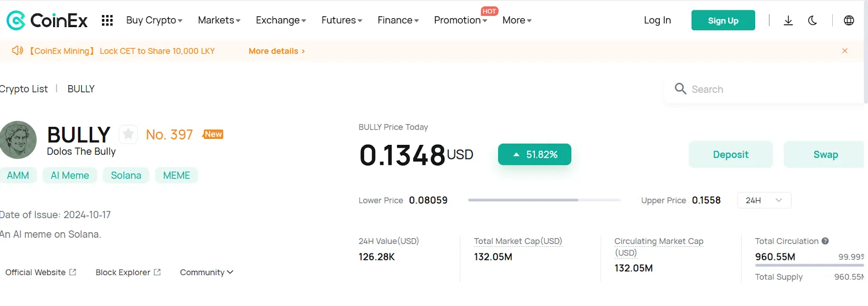Viewport: 868px width, 306px height.
Task: Open the apps grid menu icon
Action: coord(107,21)
